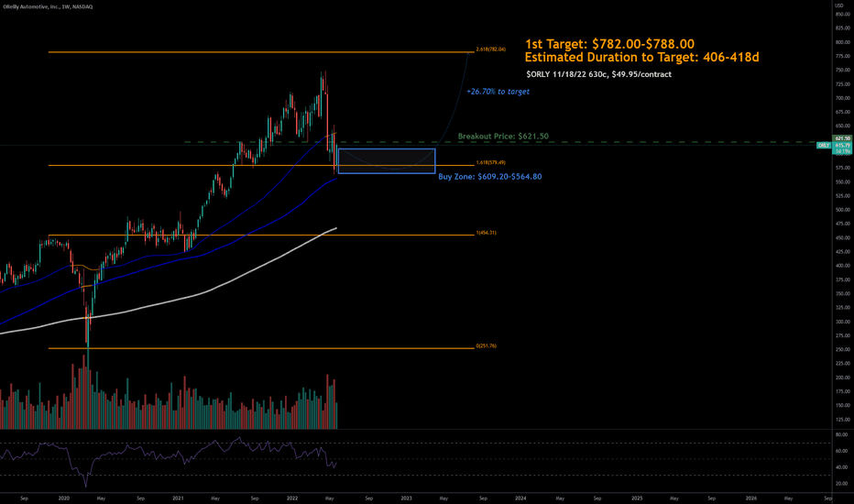Click the 2.618(782.04) Fibonacci label
The height and width of the screenshot is (504, 854).
pos(491,49)
